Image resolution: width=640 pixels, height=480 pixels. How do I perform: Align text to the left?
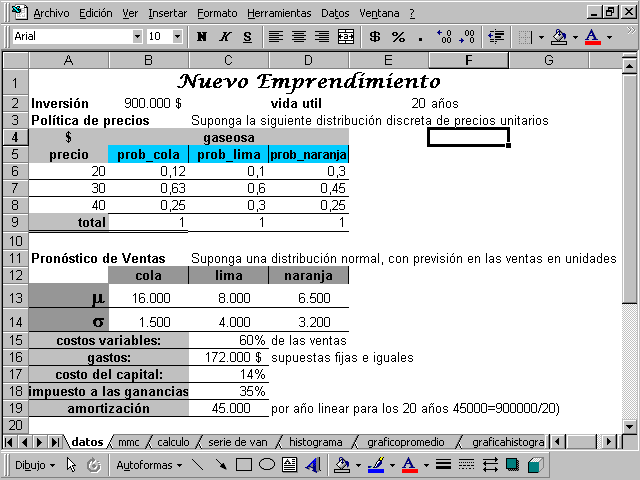coord(276,37)
